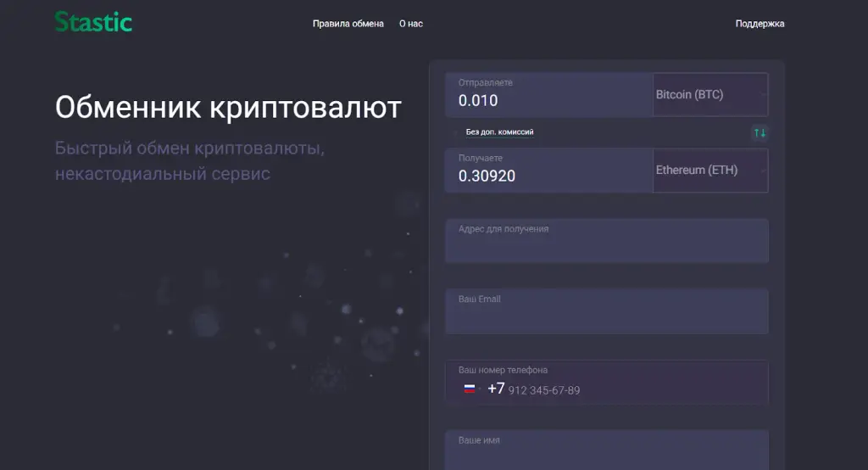Open the Правила обмена page
This screenshot has height=470, width=868.
[348, 24]
